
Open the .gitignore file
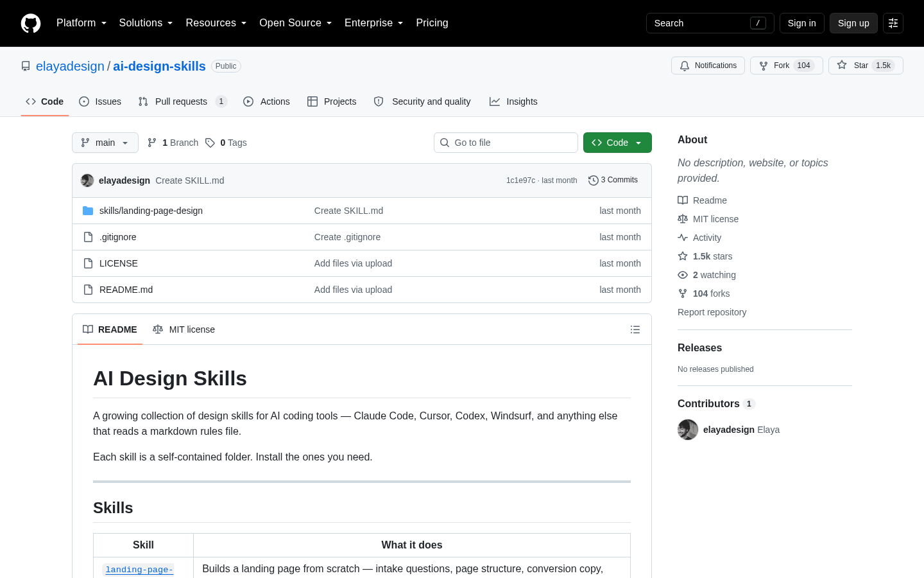pyautogui.click(x=118, y=237)
